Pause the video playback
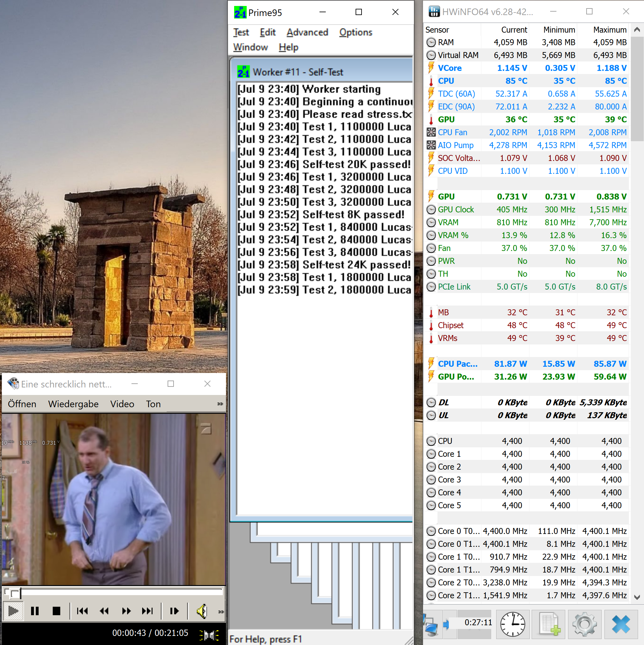Screen dimensions: 644x645 35,611
